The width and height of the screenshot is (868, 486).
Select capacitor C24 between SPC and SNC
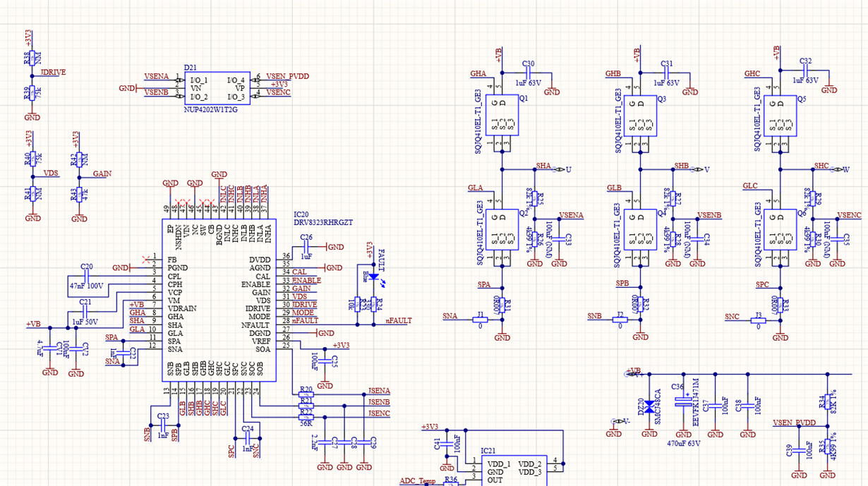247,438
